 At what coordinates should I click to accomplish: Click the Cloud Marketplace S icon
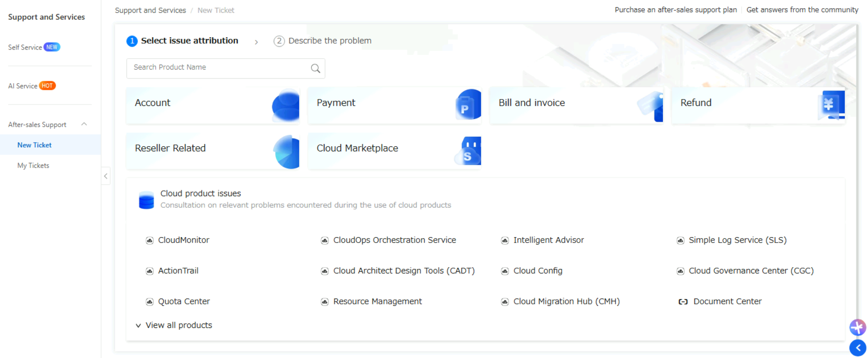(468, 151)
